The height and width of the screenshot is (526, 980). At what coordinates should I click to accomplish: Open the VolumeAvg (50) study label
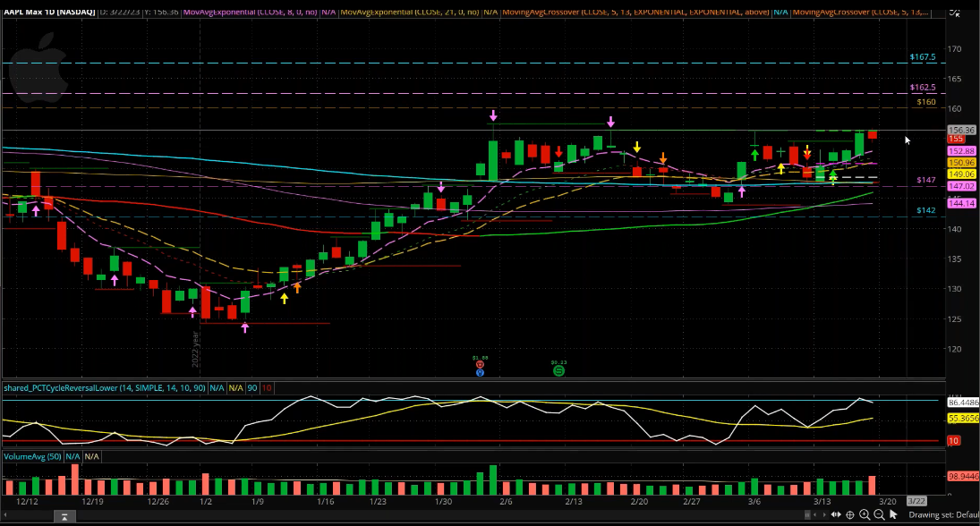32,456
